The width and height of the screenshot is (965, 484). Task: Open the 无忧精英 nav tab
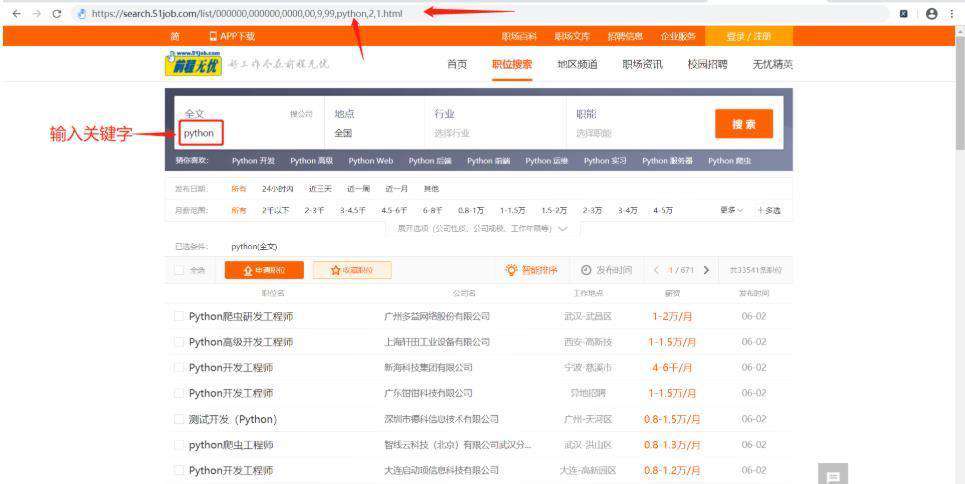(772, 64)
